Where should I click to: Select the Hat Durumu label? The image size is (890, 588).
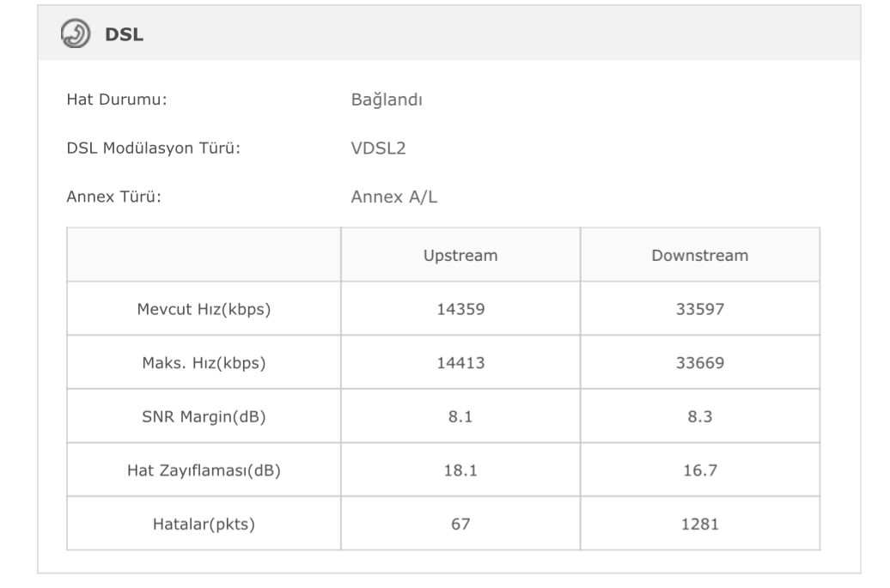pyautogui.click(x=116, y=100)
